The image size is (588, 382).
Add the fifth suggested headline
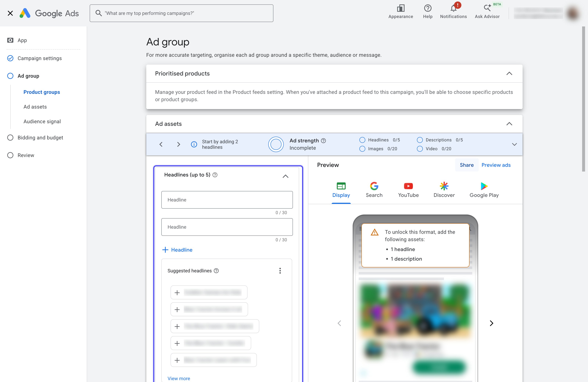[x=214, y=360]
